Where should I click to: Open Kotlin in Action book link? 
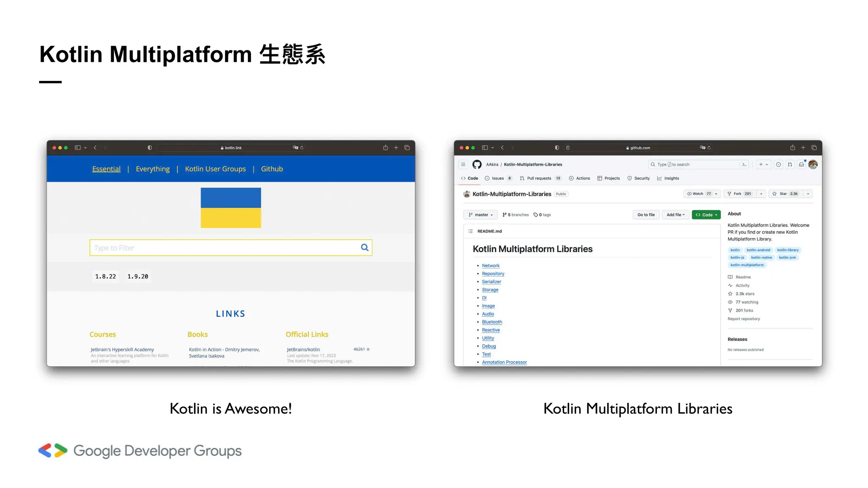(224, 352)
